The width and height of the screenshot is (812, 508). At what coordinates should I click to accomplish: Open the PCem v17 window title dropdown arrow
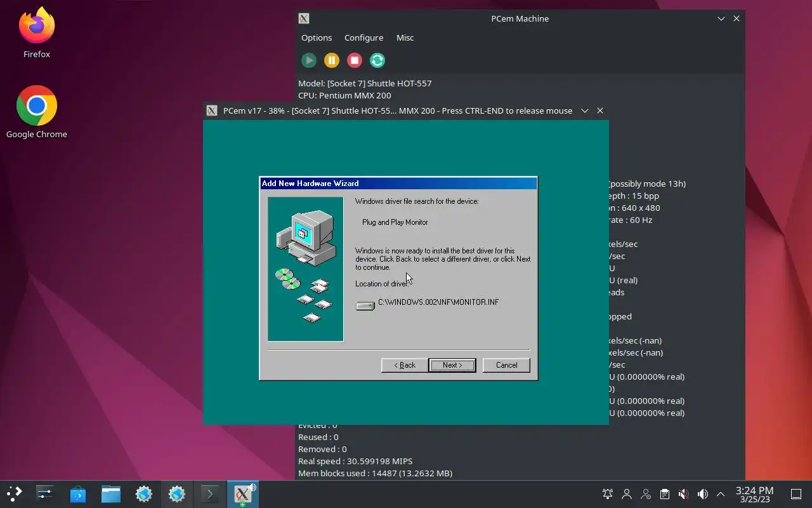point(585,110)
